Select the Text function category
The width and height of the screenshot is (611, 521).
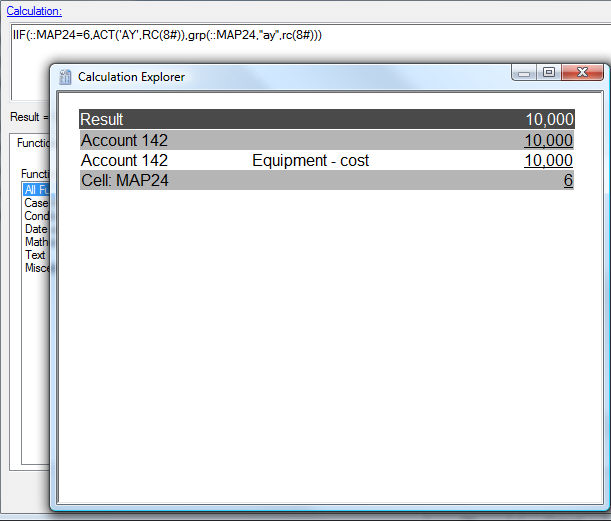point(36,255)
